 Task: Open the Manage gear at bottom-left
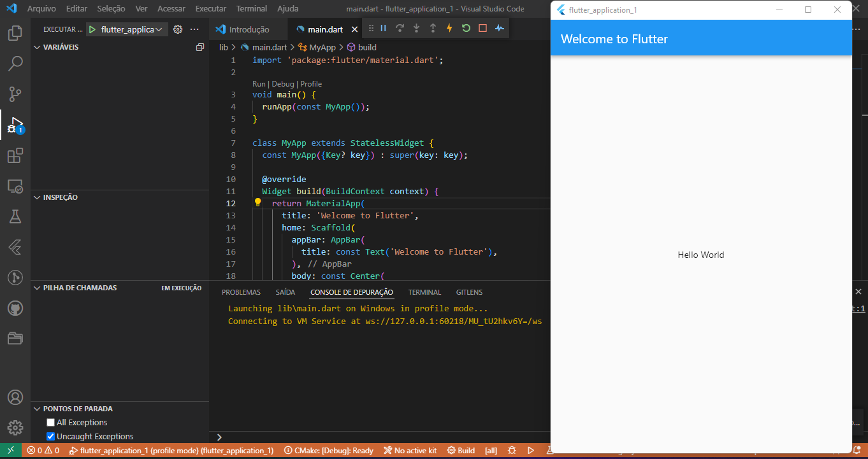15,428
